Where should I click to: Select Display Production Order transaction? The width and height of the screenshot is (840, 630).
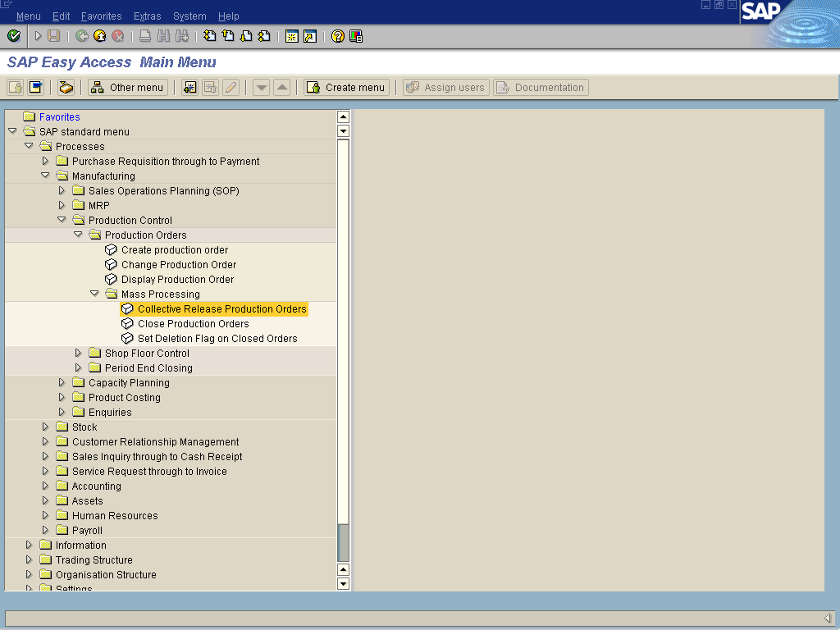177,279
